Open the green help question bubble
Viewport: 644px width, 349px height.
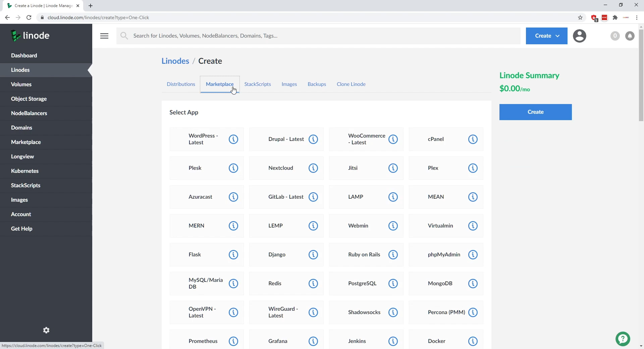623,339
